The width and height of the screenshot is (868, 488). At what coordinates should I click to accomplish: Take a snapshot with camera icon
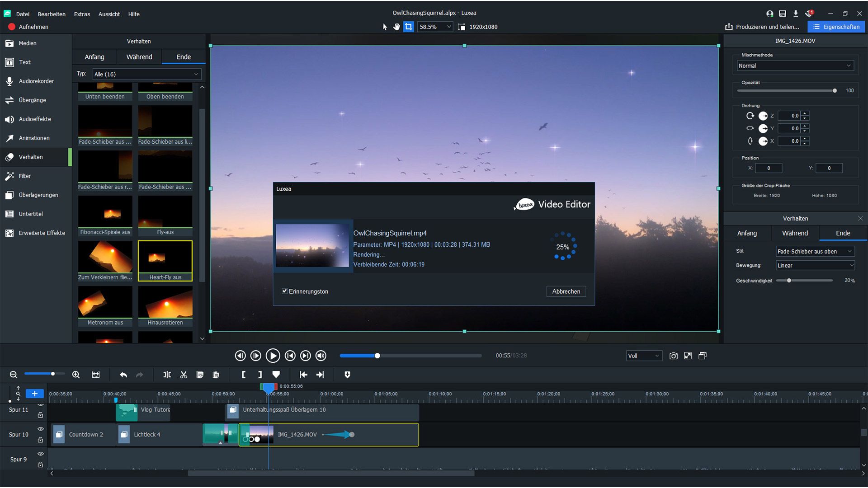[673, 356]
